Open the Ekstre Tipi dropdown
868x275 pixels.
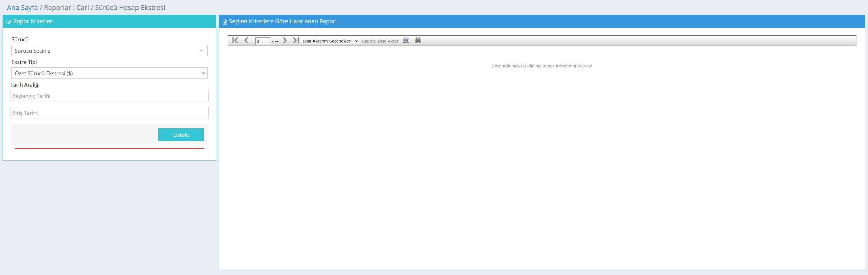[109, 73]
